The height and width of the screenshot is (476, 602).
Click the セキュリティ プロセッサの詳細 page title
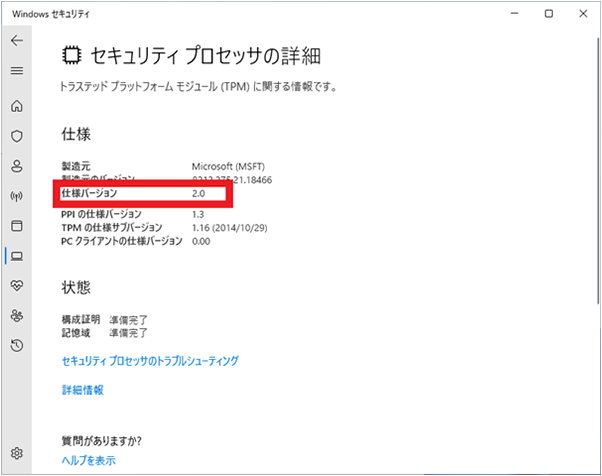click(205, 56)
